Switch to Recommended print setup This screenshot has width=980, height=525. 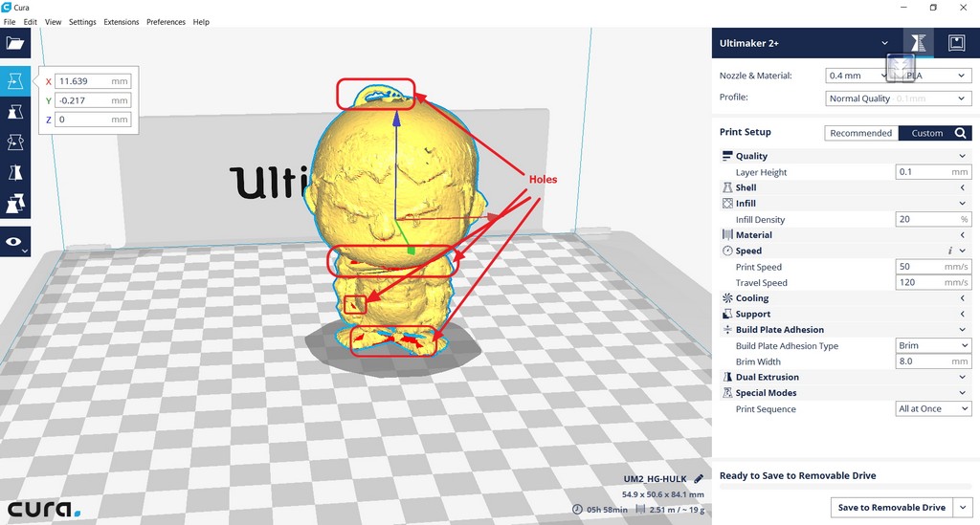pos(860,133)
